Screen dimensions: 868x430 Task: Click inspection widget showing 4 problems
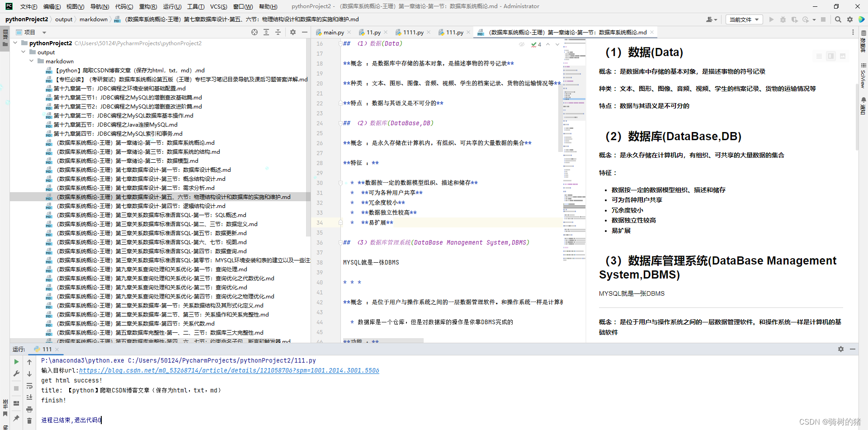click(536, 44)
